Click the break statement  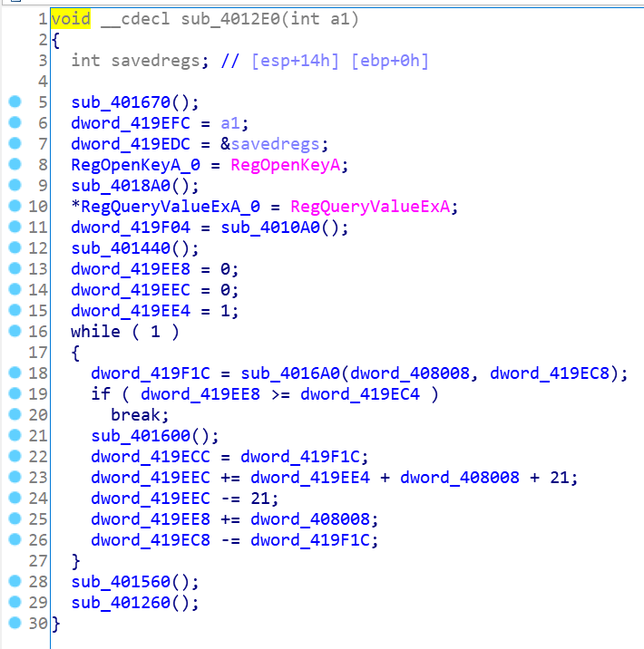(135, 415)
